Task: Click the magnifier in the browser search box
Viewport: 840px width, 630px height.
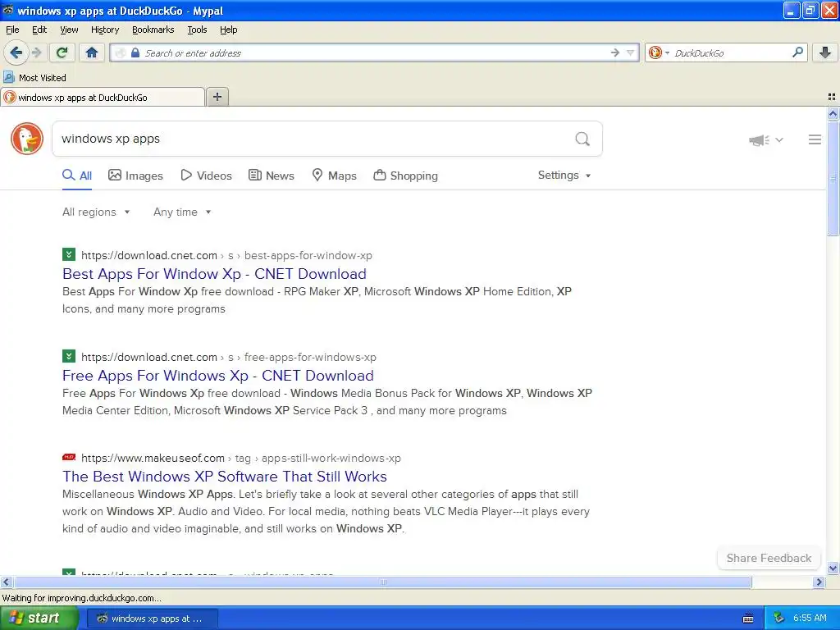Action: pos(797,52)
